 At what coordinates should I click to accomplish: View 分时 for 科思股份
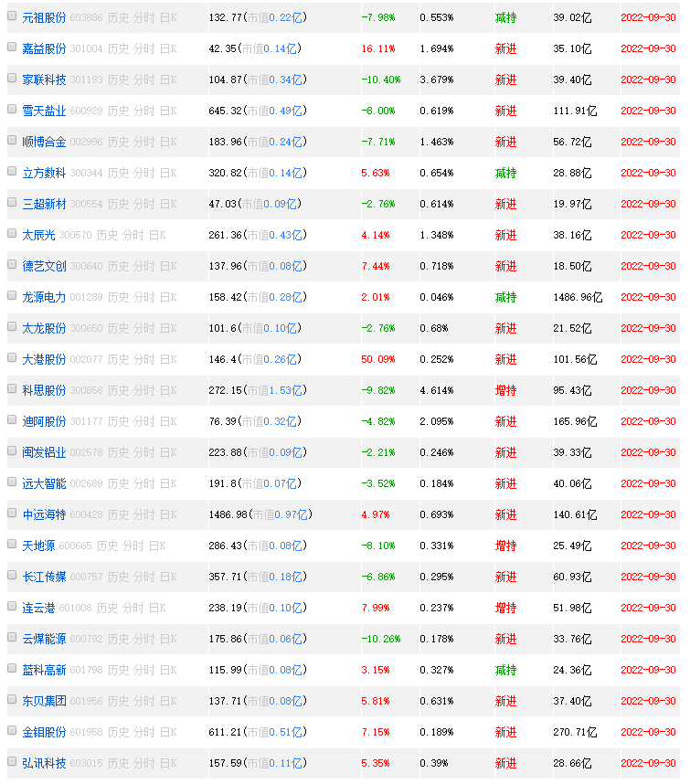[144, 390]
